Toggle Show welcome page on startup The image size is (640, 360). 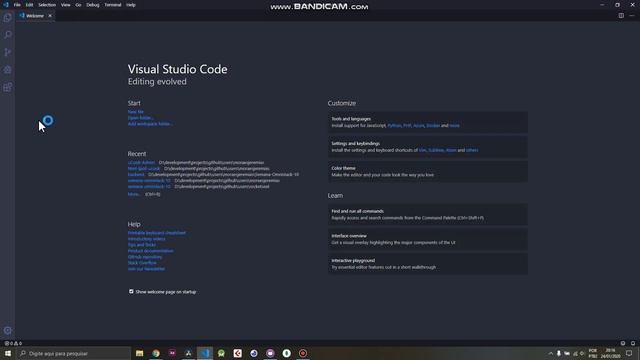point(131,291)
